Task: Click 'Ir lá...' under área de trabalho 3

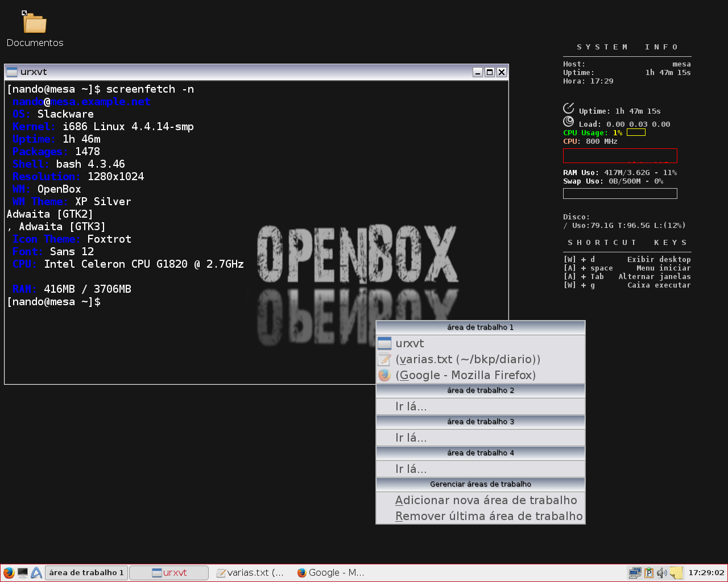Action: [481, 438]
